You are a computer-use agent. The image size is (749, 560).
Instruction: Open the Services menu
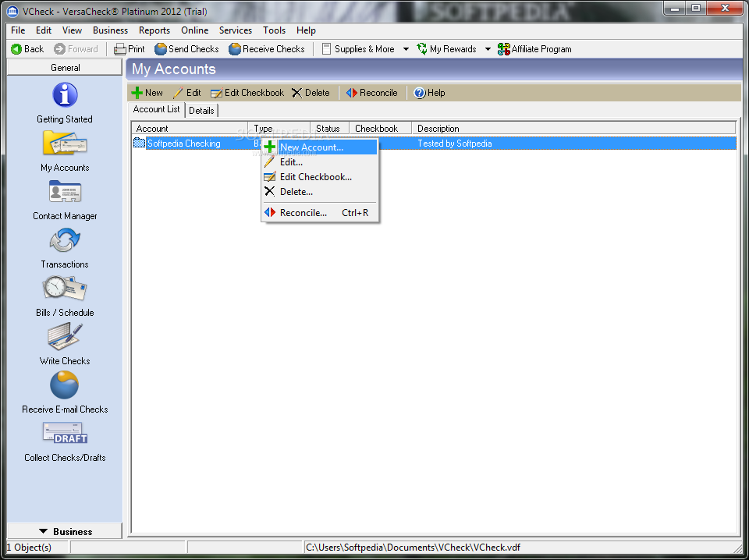(236, 30)
